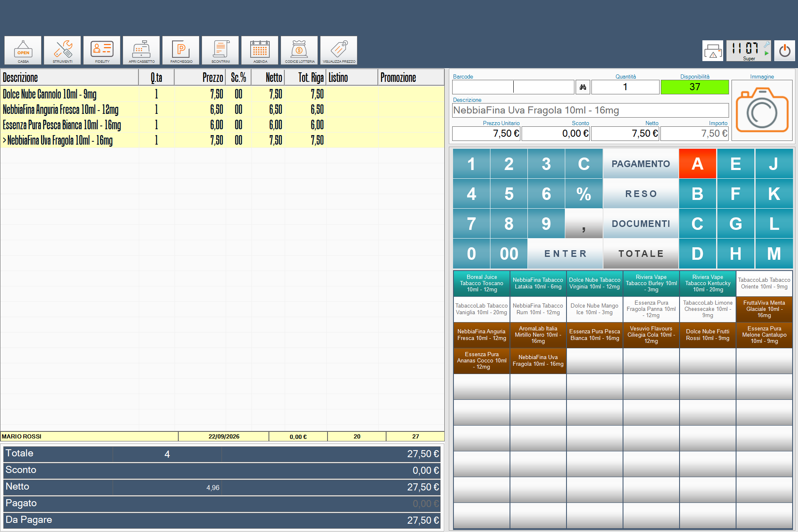Click the Prezzo Unitario field
The height and width of the screenshot is (532, 798).
click(x=486, y=133)
